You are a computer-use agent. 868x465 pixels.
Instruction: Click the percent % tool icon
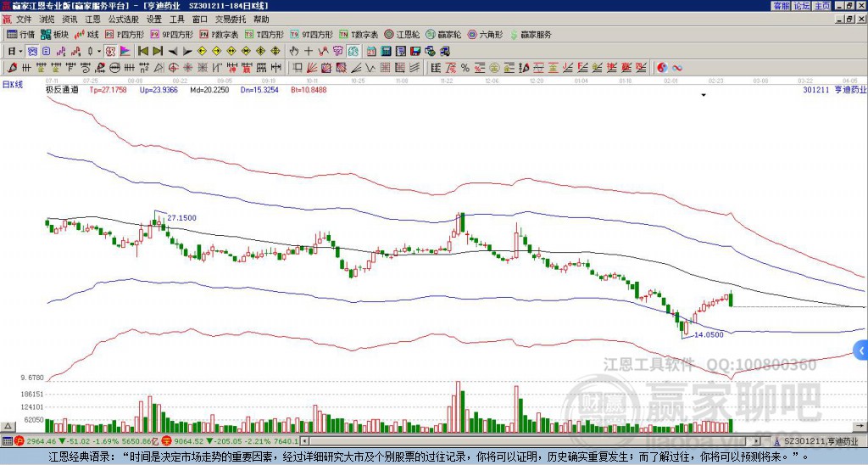[x=465, y=68]
